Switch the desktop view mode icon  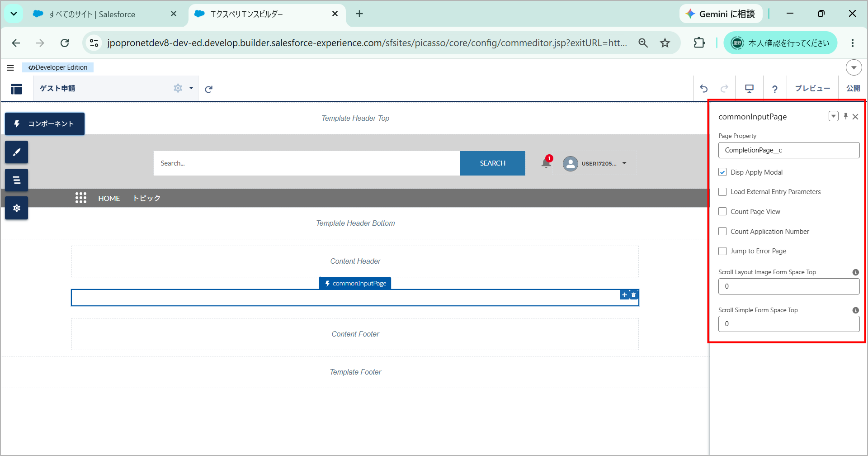click(750, 89)
